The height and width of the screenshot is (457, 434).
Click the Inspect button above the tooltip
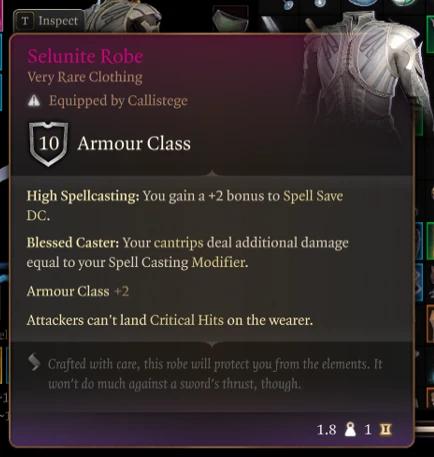[x=48, y=21]
